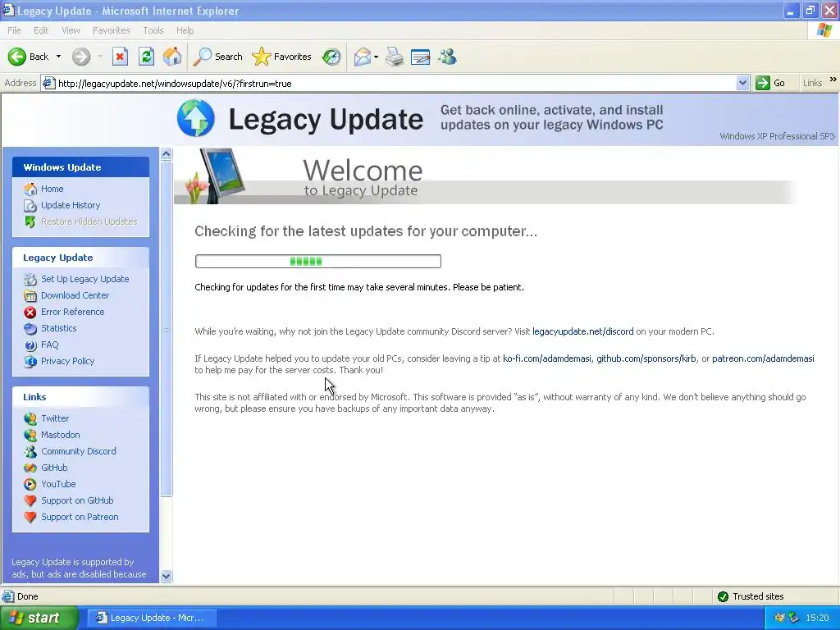This screenshot has width=840, height=630.
Task: Open Set Up Legacy Update link
Action: click(85, 279)
